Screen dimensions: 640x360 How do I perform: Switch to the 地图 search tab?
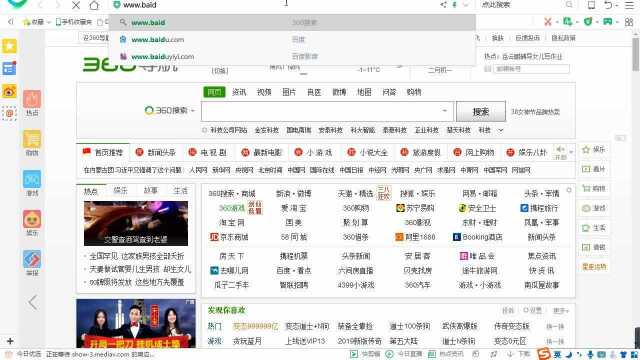364,92
